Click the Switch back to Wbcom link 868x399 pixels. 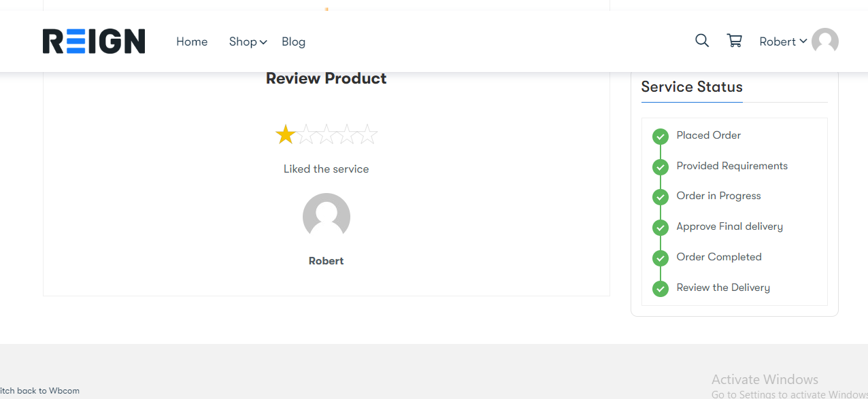point(39,391)
